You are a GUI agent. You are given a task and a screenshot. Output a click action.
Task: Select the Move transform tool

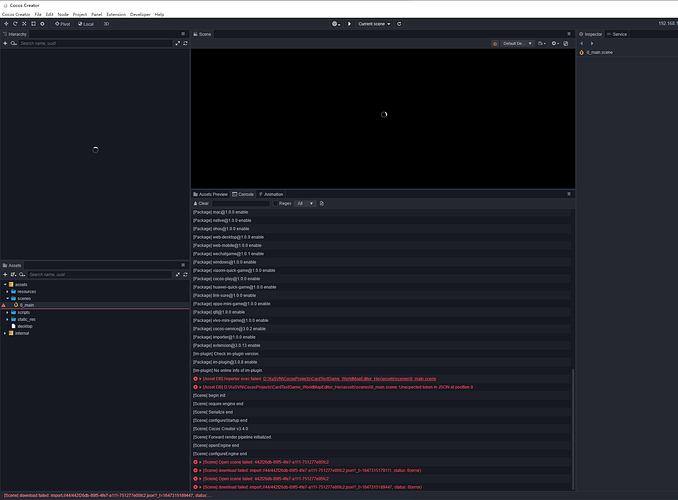click(x=6, y=23)
